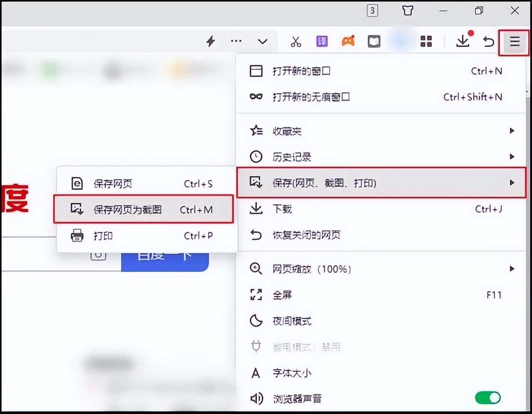Open the download manager with red badge
This screenshot has width=532, height=414.
tap(463, 42)
